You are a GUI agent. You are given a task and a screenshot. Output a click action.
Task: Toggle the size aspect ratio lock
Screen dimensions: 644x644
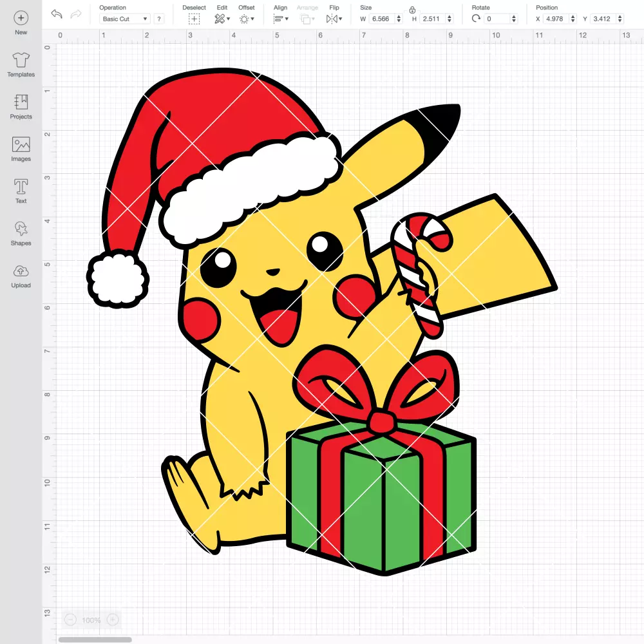click(x=412, y=10)
